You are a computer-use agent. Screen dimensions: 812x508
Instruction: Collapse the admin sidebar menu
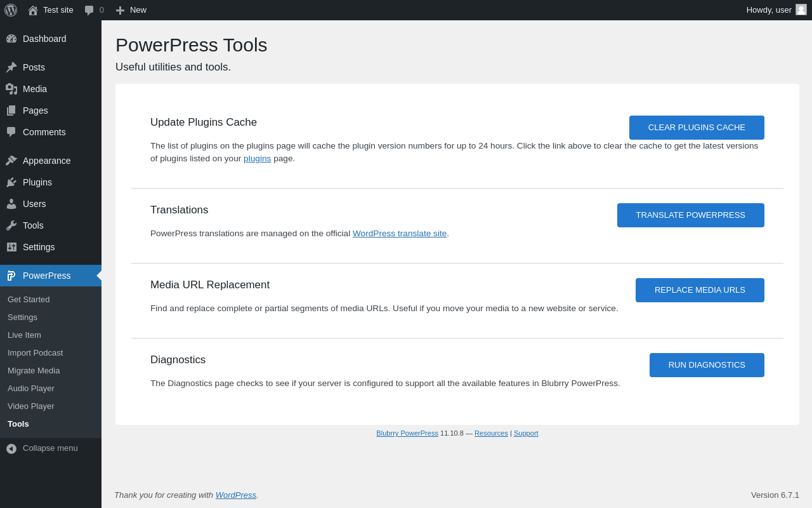[x=42, y=448]
